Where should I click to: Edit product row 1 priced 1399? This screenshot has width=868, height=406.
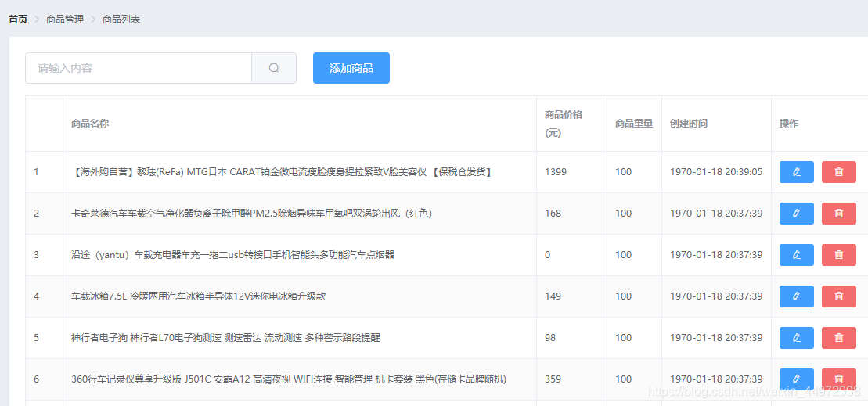(x=797, y=172)
